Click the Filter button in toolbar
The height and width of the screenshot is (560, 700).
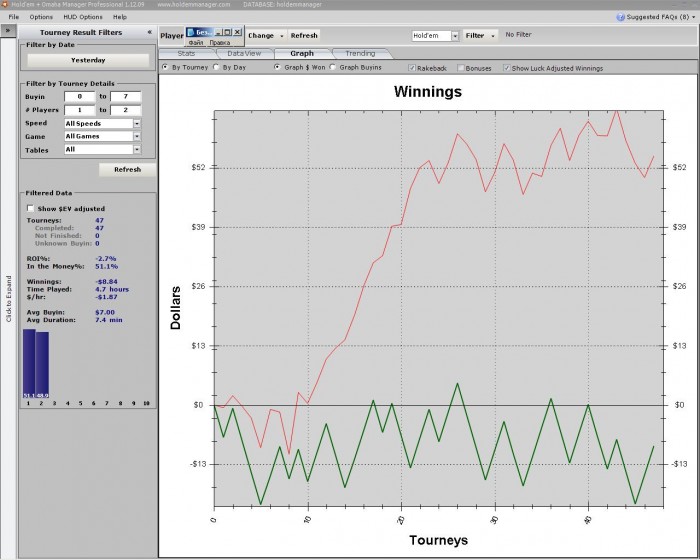[475, 35]
